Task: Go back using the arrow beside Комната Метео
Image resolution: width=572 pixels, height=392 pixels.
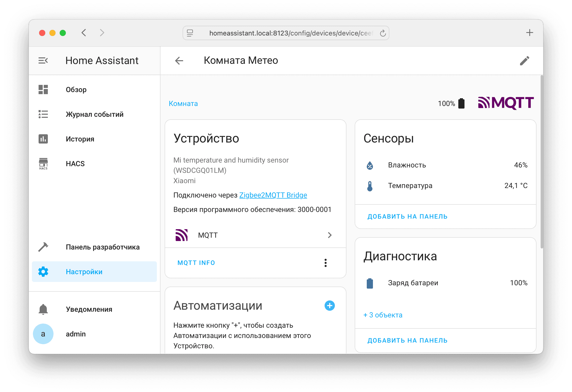Action: tap(179, 61)
